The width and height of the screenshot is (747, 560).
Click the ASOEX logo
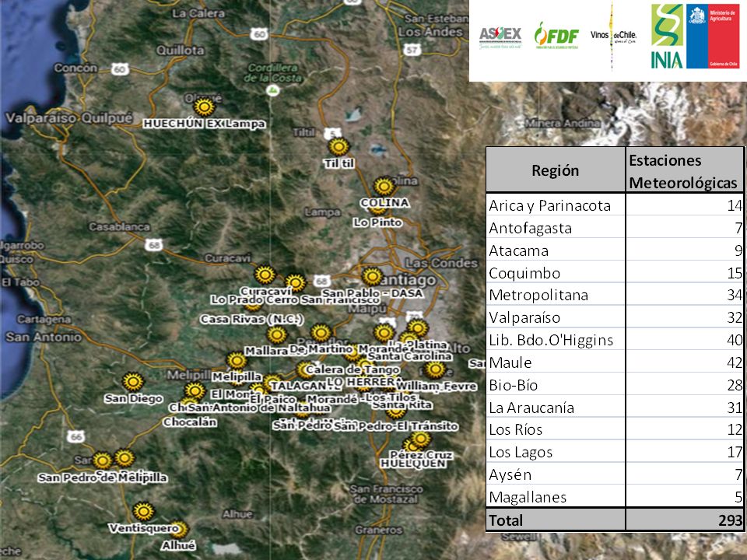click(500, 37)
